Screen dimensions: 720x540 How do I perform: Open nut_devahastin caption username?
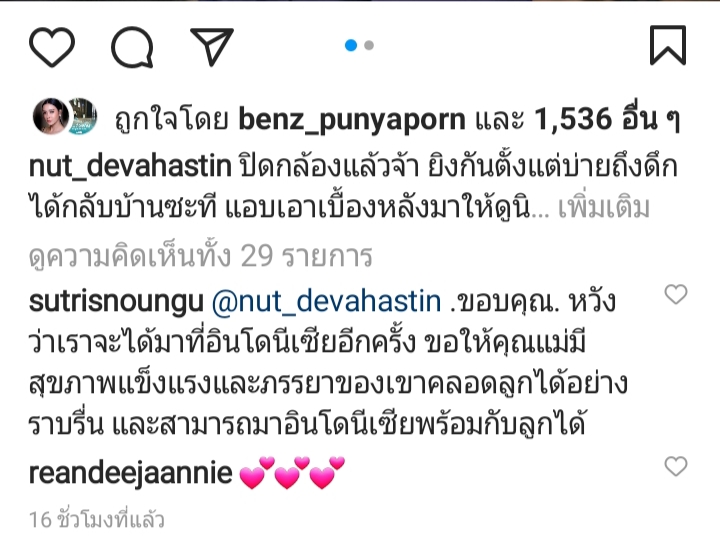pos(130,166)
